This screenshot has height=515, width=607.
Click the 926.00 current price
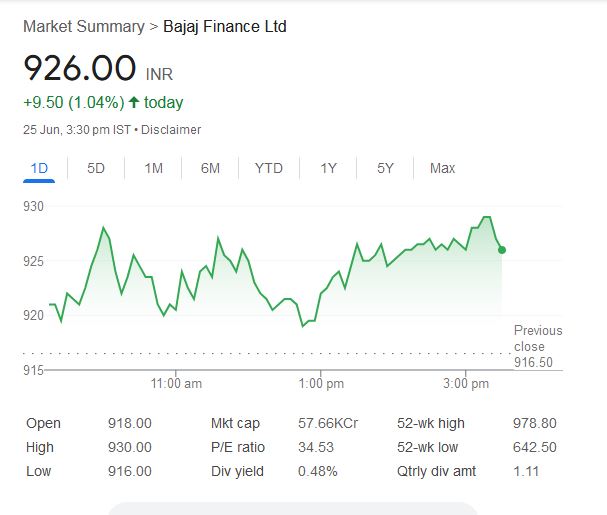pyautogui.click(x=80, y=69)
